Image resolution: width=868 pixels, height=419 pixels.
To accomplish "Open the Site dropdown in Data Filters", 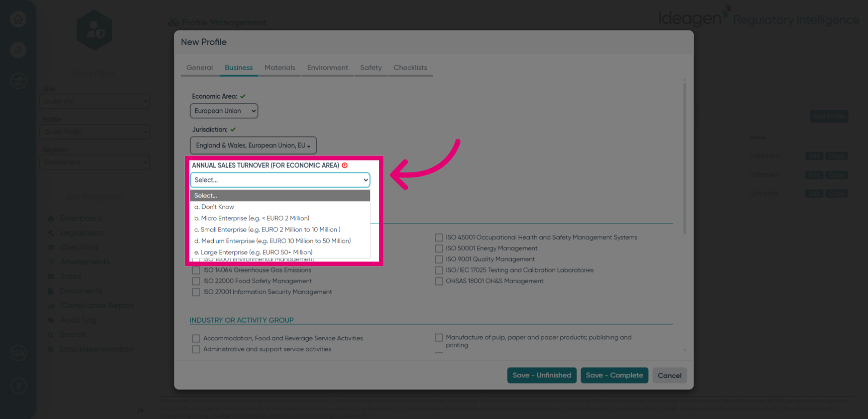I will pyautogui.click(x=94, y=101).
